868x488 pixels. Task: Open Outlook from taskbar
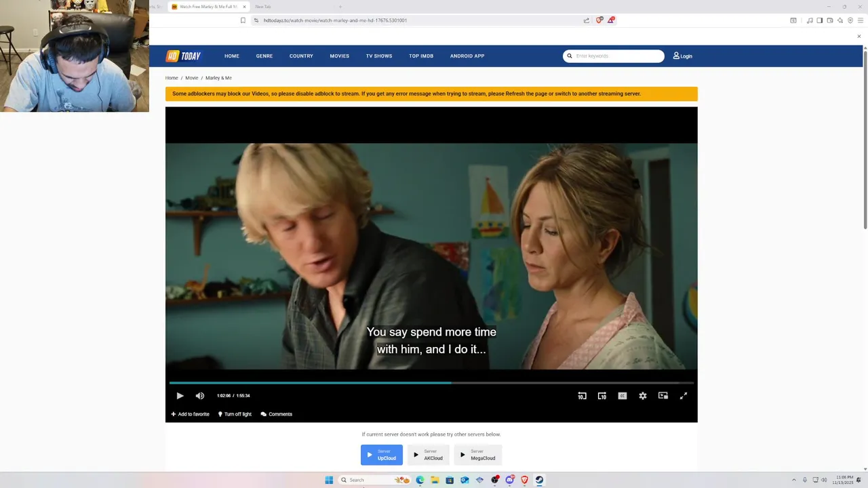coord(465,480)
